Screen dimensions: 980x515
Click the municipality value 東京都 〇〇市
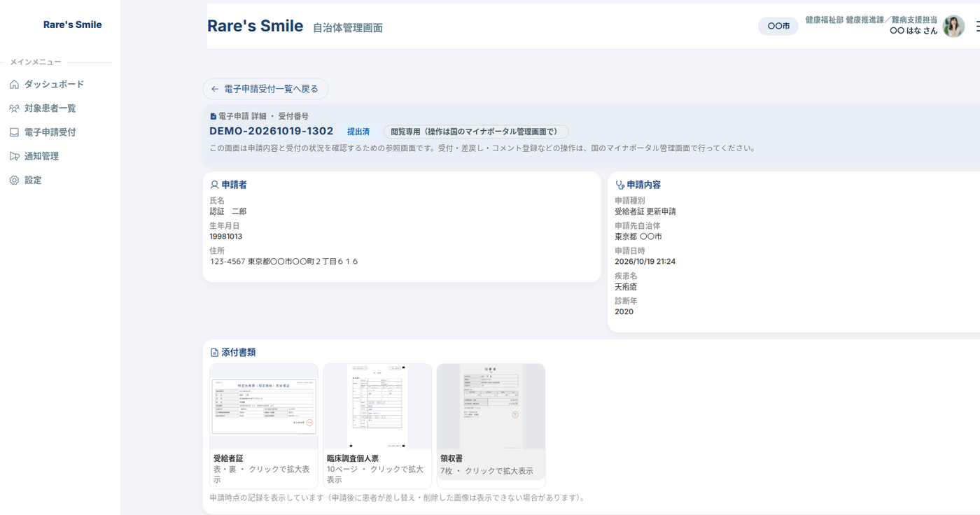638,237
